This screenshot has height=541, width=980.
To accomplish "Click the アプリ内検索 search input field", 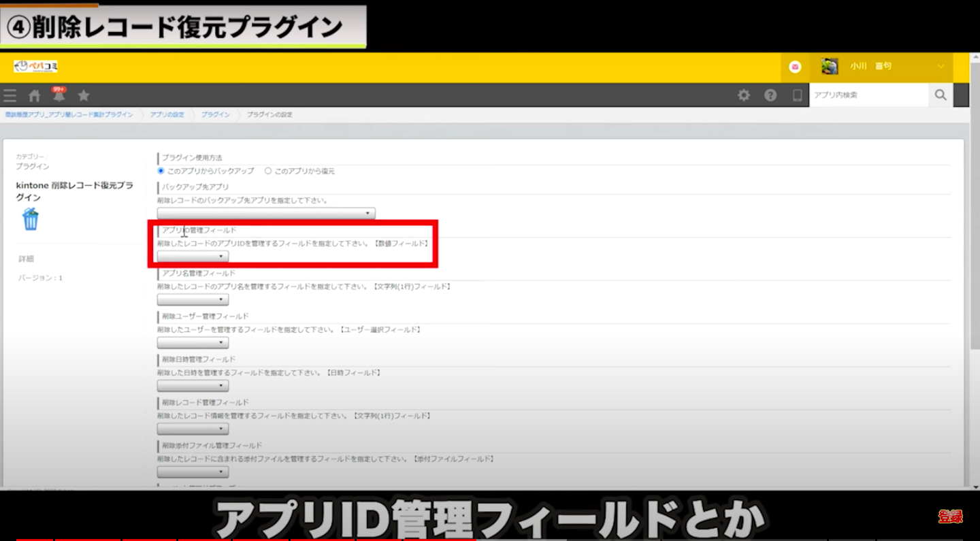I will 868,95.
